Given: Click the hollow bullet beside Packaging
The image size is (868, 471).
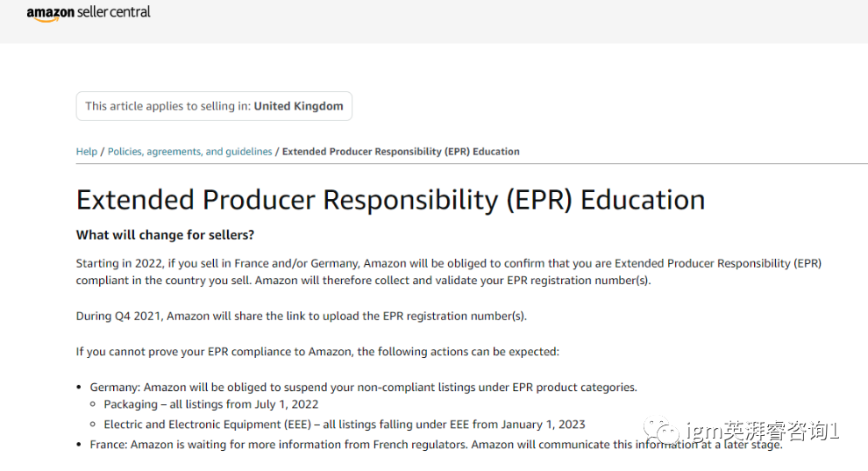Looking at the screenshot, I should (95, 405).
